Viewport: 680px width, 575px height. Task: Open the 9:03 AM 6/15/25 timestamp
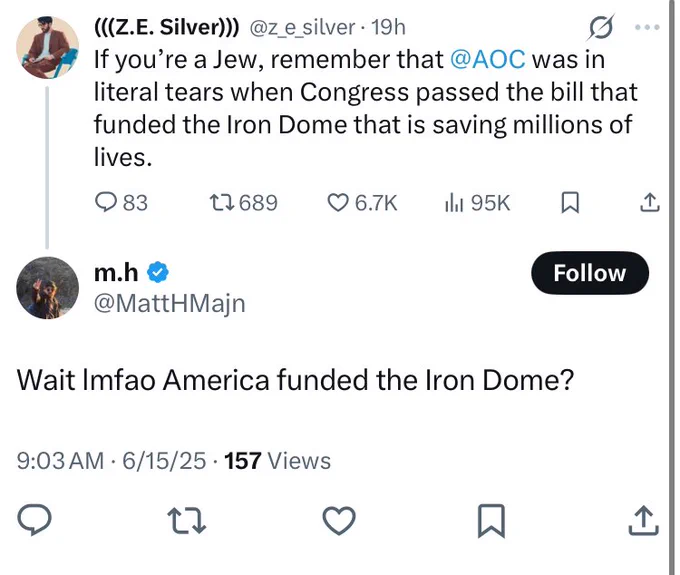(111, 461)
